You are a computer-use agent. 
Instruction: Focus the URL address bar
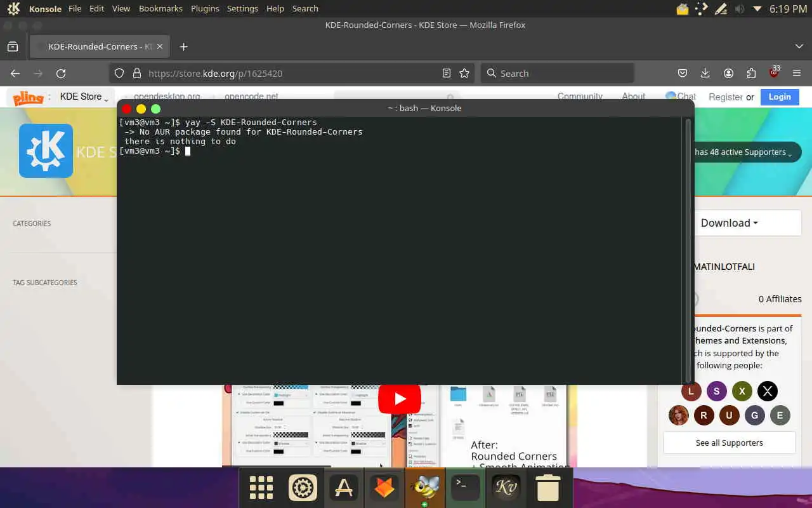(x=292, y=73)
